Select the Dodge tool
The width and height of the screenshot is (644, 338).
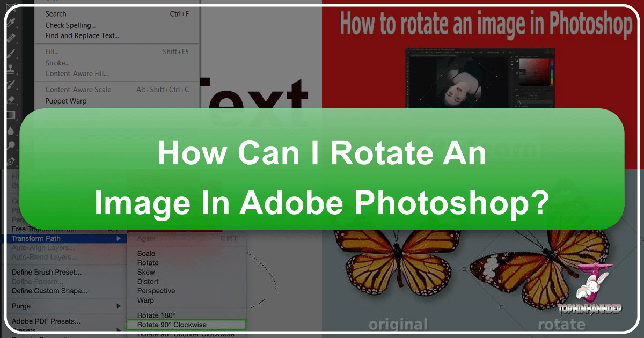click(x=11, y=145)
